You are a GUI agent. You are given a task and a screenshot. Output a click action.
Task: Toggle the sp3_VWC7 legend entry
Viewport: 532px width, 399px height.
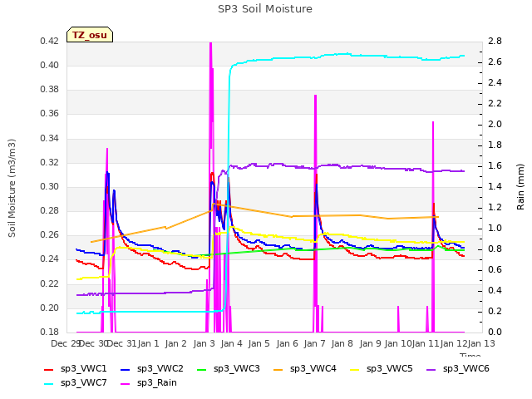pos(76,383)
